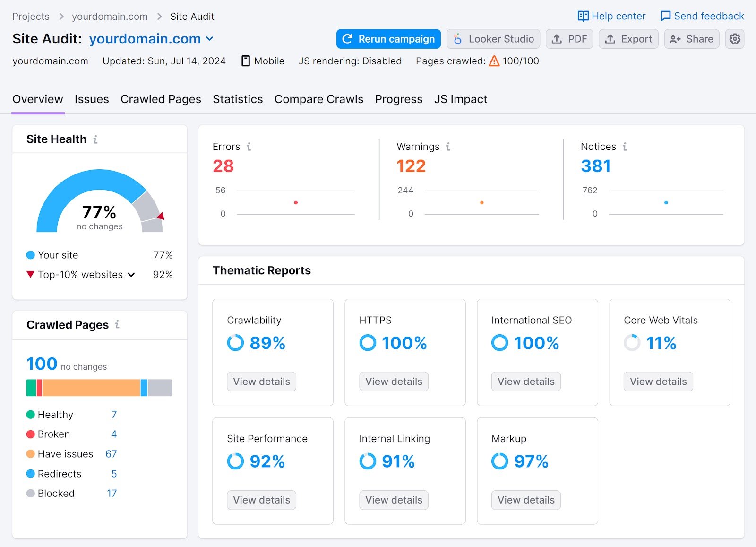Click the Site Health info icon
756x547 pixels.
tap(96, 139)
